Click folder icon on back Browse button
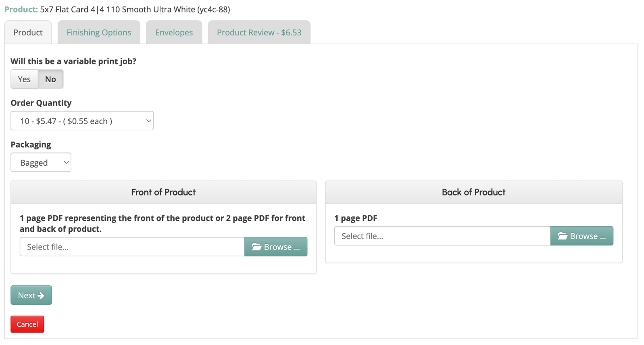Viewport: 644px width, 345px height. 563,236
